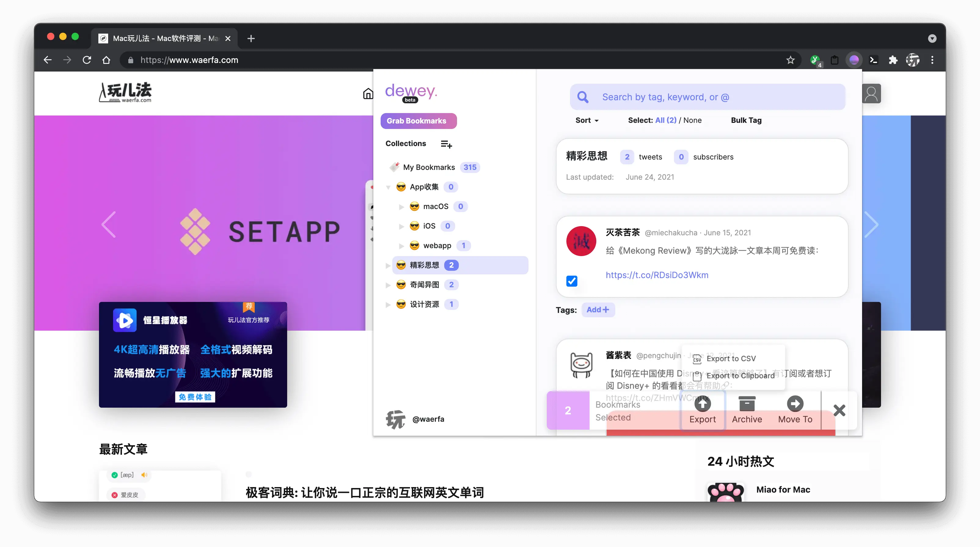Collapse the App收集 collection
This screenshot has width=980, height=547.
coord(388,187)
